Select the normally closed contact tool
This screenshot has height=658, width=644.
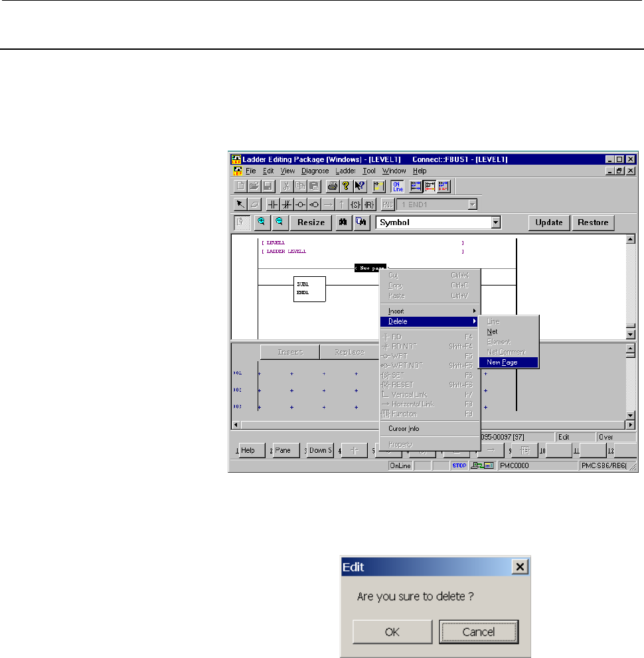click(285, 205)
